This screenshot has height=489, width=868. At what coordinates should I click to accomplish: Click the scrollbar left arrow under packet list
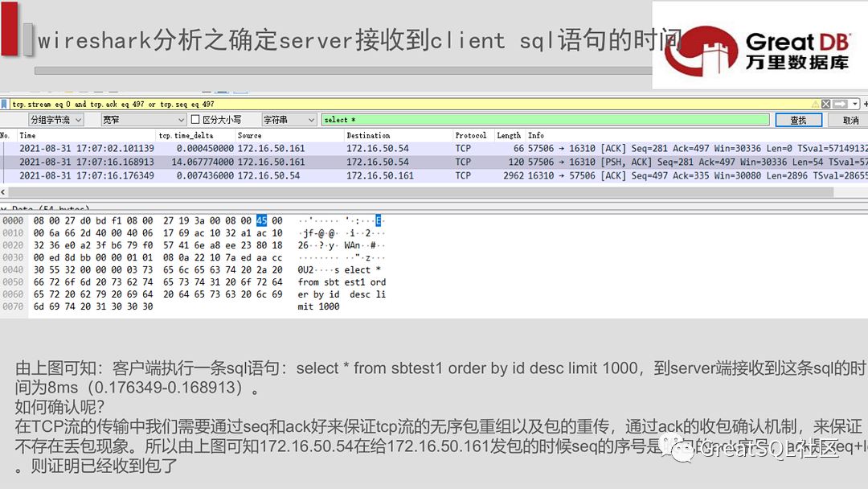tap(3, 191)
